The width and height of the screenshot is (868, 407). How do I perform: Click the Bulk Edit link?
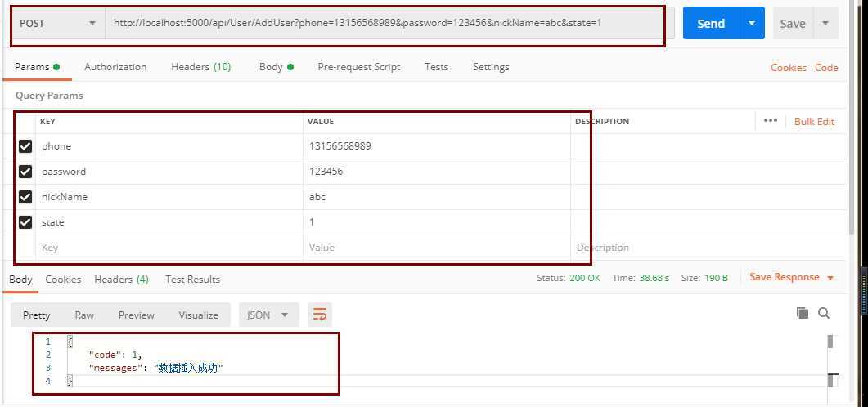814,121
